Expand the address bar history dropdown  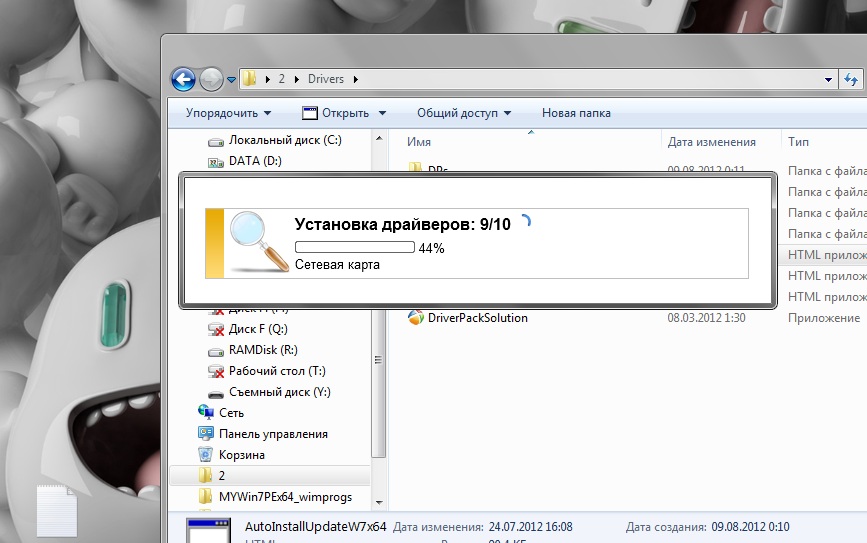tap(827, 79)
